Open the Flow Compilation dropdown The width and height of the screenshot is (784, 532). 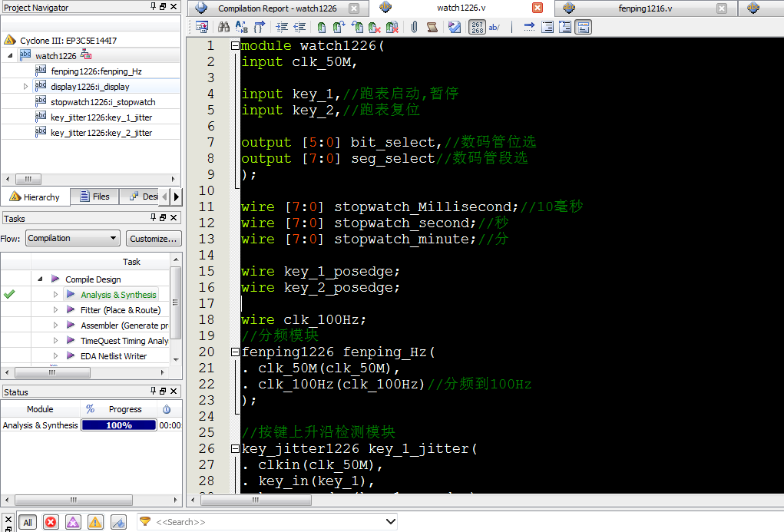(73, 238)
